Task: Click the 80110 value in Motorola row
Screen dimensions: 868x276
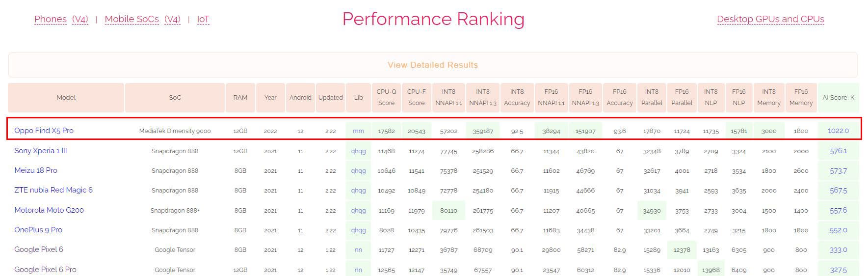Action: [x=448, y=210]
